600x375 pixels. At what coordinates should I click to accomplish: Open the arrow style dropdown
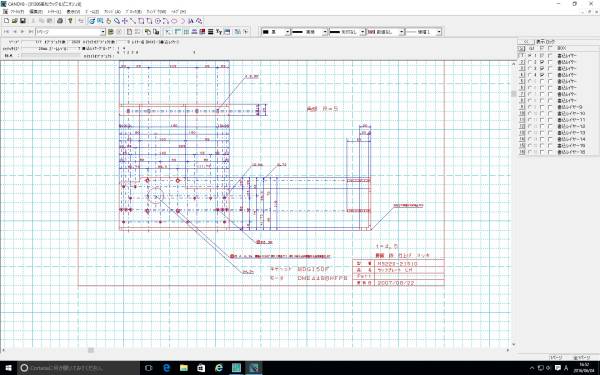[x=362, y=32]
